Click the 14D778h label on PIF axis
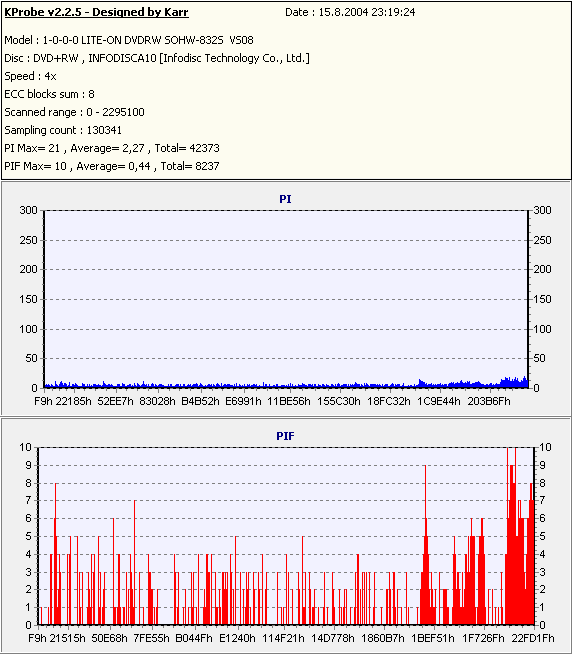572x654 pixels. point(333,638)
